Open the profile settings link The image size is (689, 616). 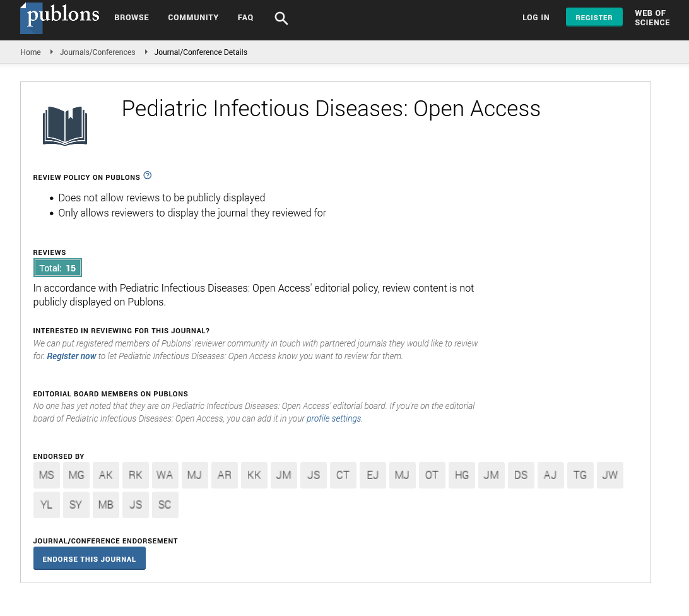(x=334, y=418)
